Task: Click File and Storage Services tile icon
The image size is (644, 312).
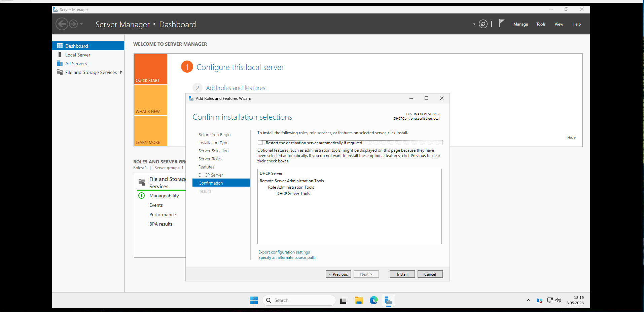Action: click(142, 182)
